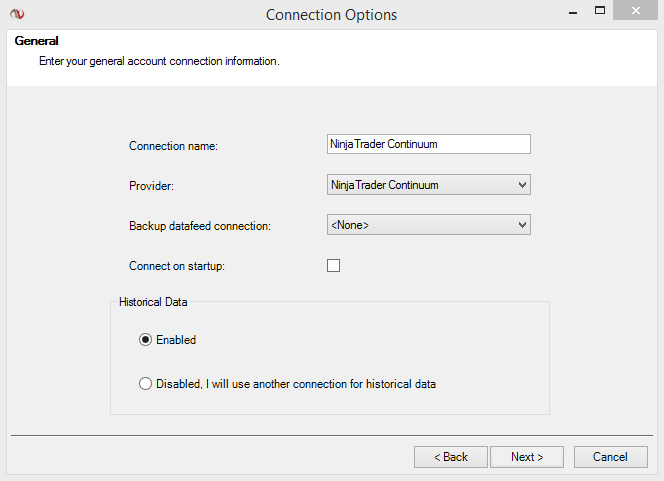Click the NinjaTrader logo icon in title bar
The image size is (664, 481).
pos(15,14)
